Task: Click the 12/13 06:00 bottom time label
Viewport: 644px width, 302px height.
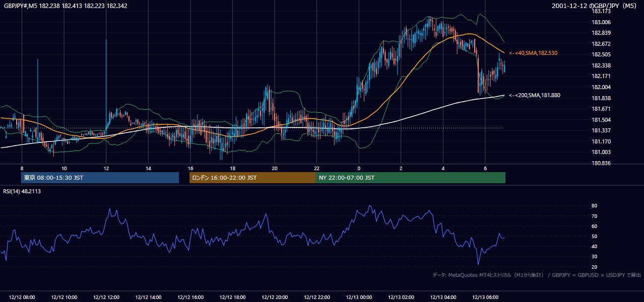Action: 485,297
